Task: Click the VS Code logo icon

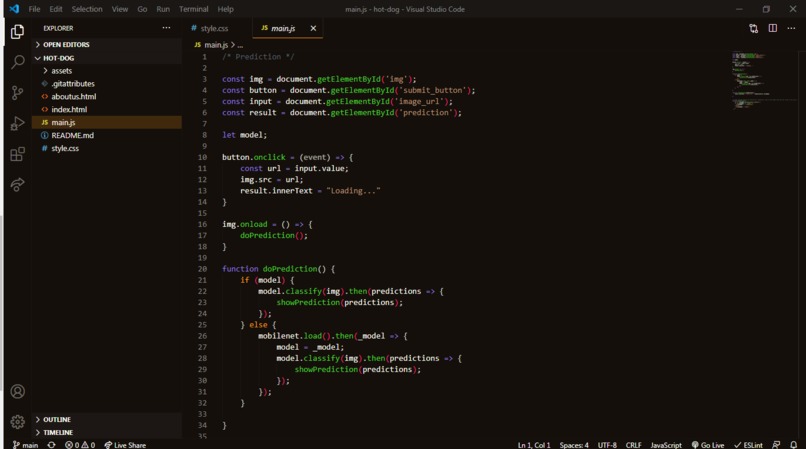Action: 14,9
